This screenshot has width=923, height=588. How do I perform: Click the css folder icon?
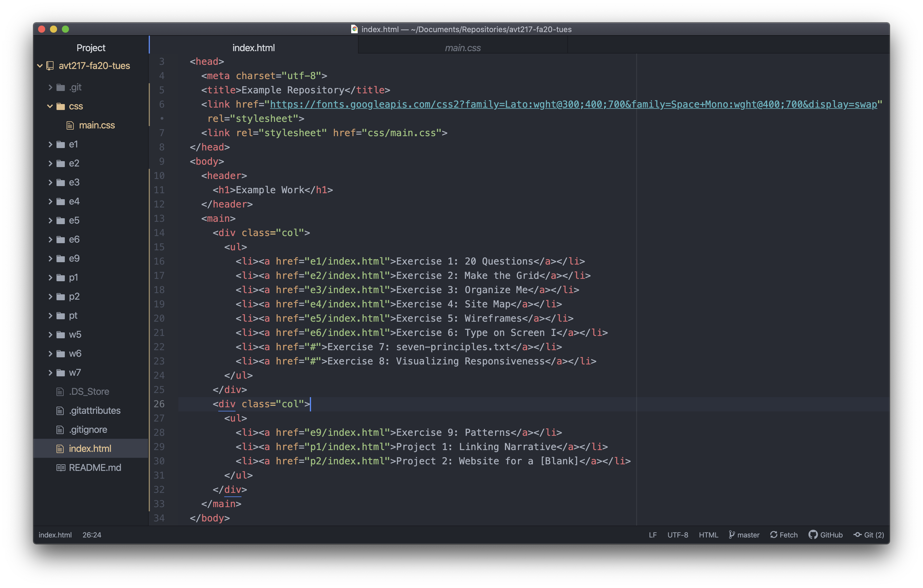pos(61,106)
